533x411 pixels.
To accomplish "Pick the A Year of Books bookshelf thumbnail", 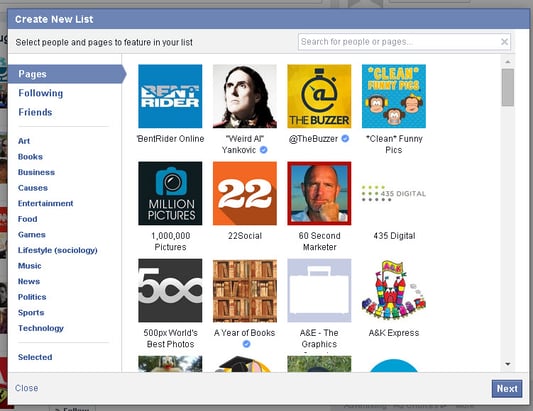I will 245,291.
